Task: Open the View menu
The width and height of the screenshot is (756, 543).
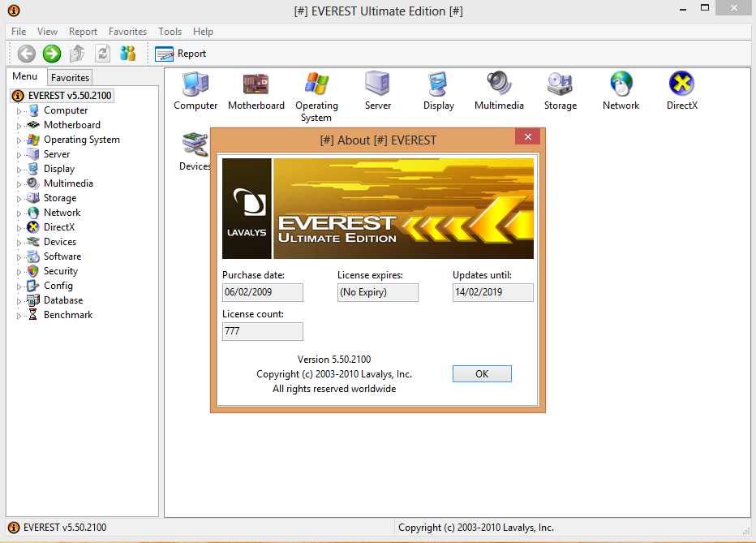Action: (47, 32)
